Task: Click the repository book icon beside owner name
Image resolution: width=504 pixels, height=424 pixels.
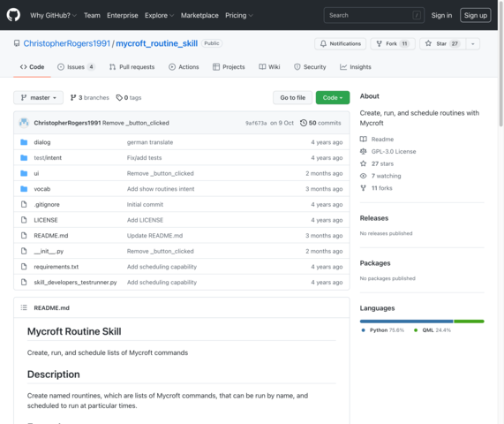Action: [x=17, y=43]
